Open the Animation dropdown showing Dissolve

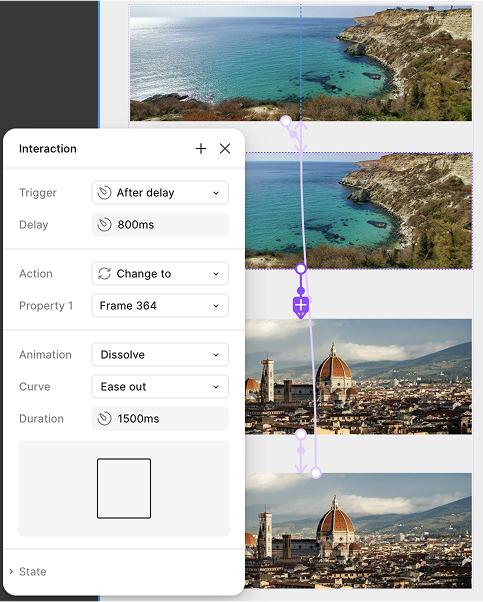click(160, 354)
